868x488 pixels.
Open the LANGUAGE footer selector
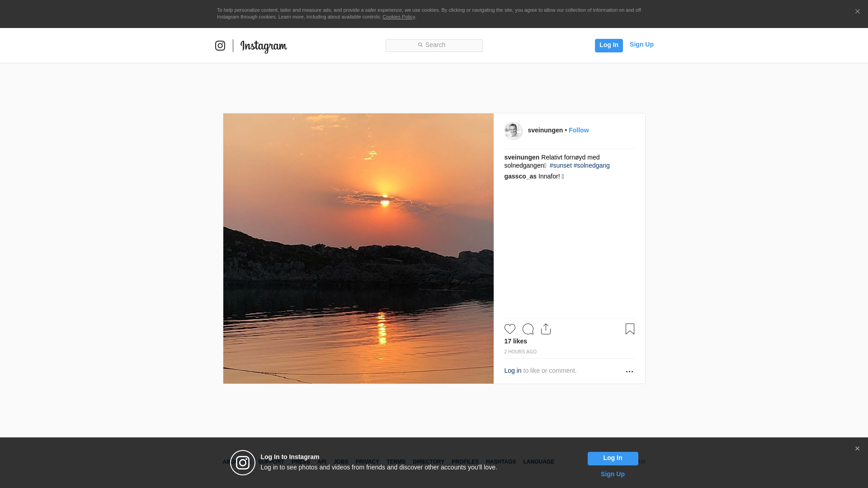click(538, 462)
